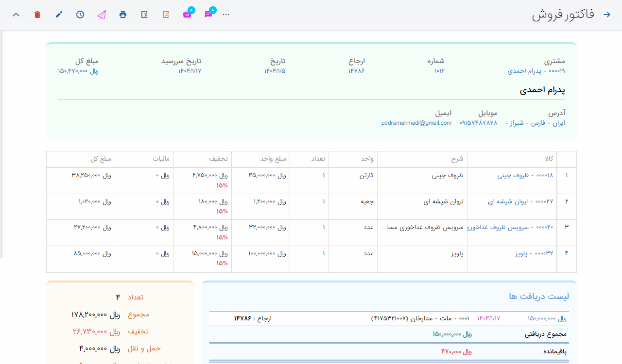Go back using the arrow beside فاکتور فروش
This screenshot has height=364, width=622.
point(606,15)
